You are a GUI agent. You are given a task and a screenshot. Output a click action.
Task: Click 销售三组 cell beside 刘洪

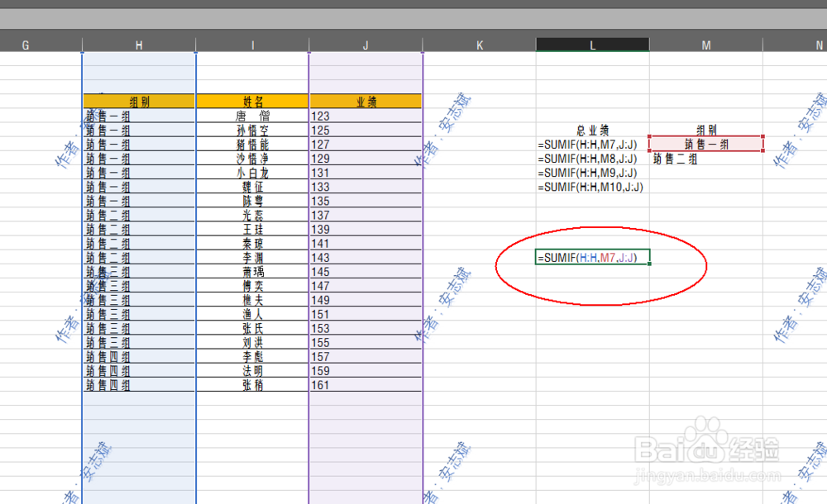click(x=139, y=343)
